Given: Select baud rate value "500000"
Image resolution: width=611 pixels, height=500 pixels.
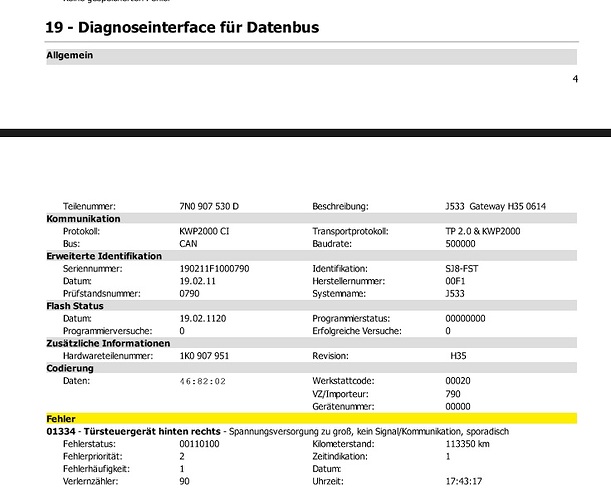Looking at the screenshot, I should 460,244.
